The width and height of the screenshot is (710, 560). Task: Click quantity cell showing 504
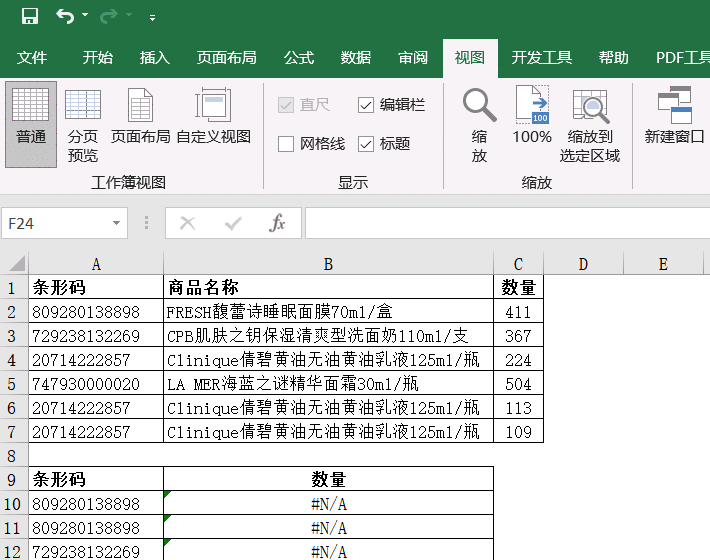click(518, 384)
